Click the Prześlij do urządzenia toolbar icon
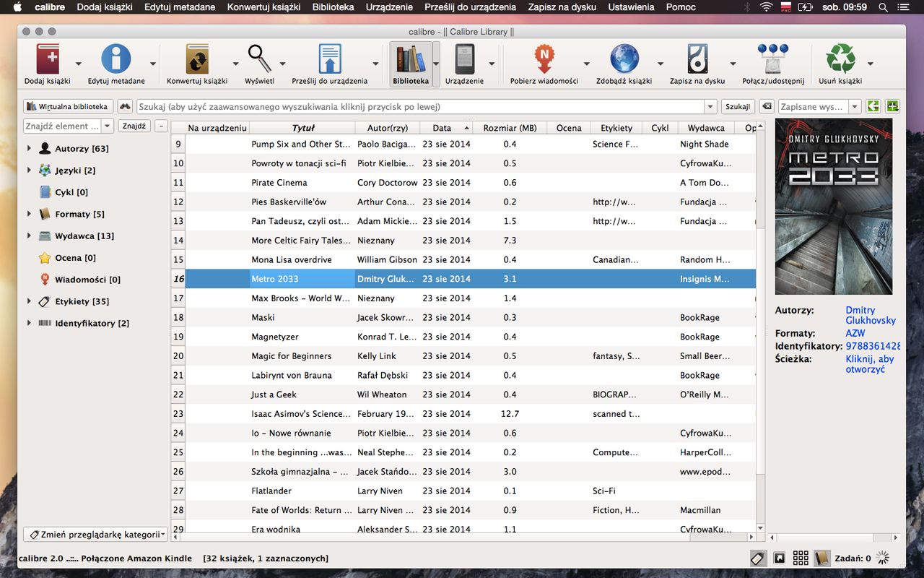 330,59
